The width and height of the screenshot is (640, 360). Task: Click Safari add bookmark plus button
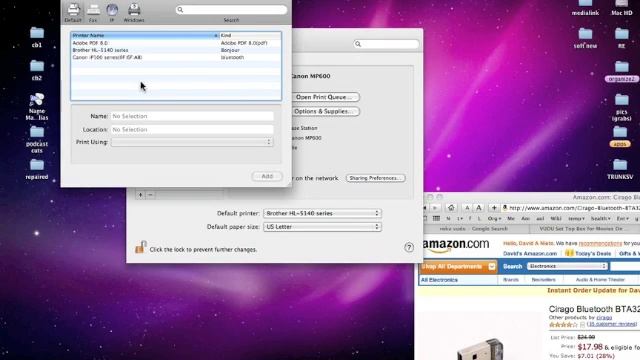point(494,208)
